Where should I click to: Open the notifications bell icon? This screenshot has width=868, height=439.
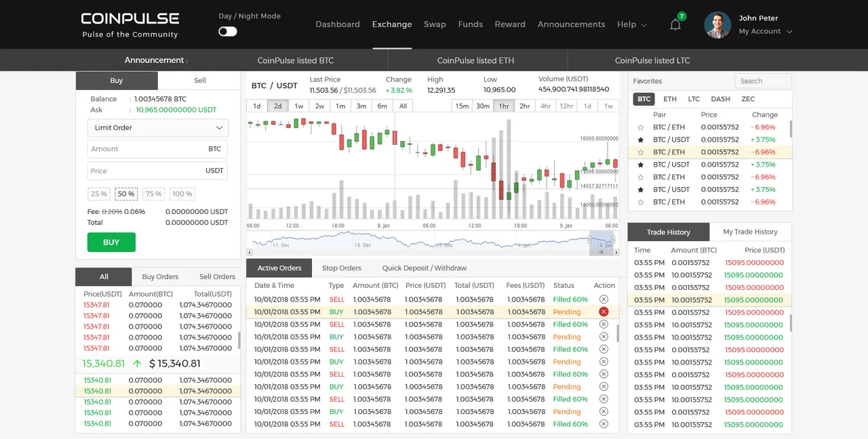pos(675,25)
